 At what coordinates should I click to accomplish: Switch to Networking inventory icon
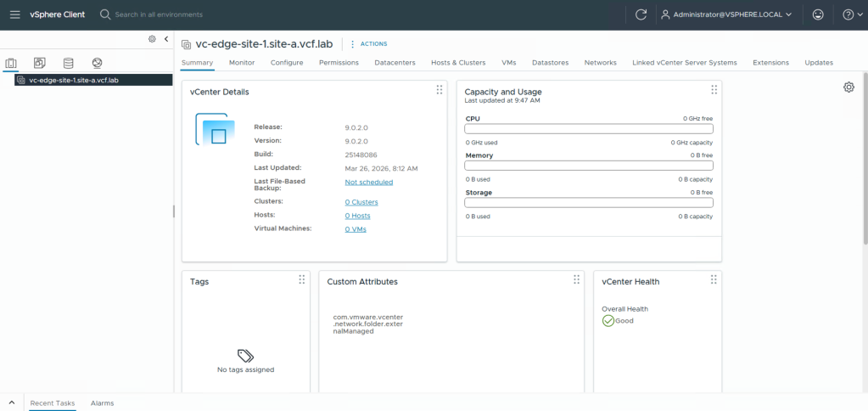click(x=98, y=63)
